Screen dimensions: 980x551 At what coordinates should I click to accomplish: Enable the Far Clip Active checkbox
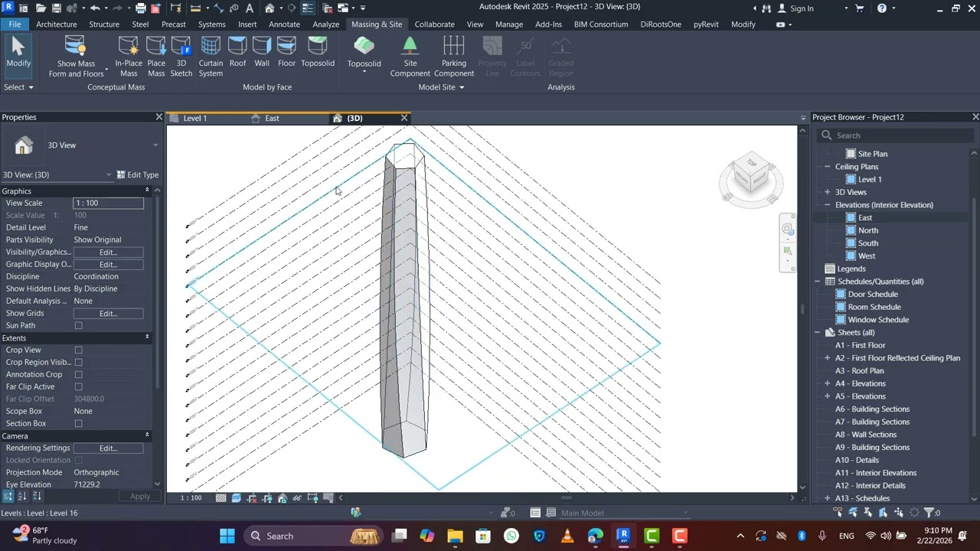78,387
